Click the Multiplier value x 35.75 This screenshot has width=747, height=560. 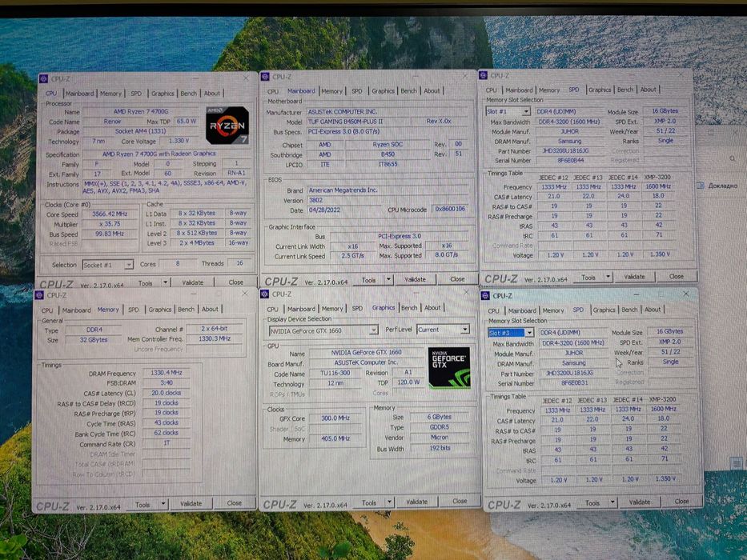(110, 224)
